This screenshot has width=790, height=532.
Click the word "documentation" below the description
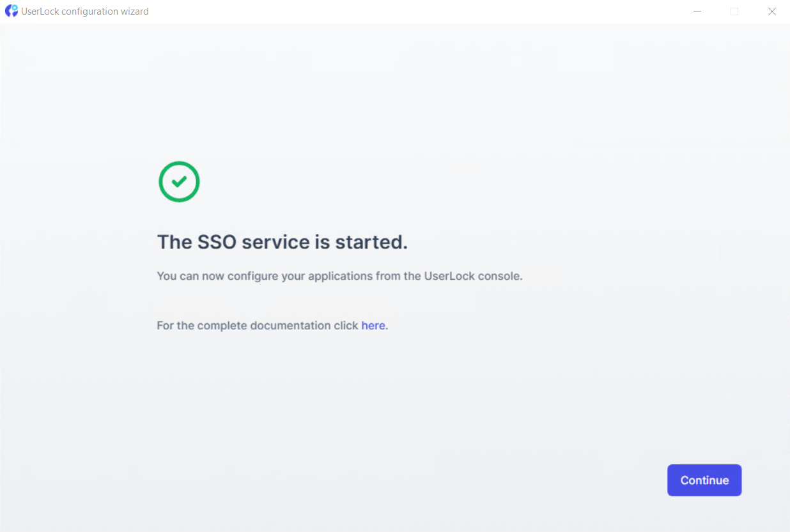click(290, 326)
